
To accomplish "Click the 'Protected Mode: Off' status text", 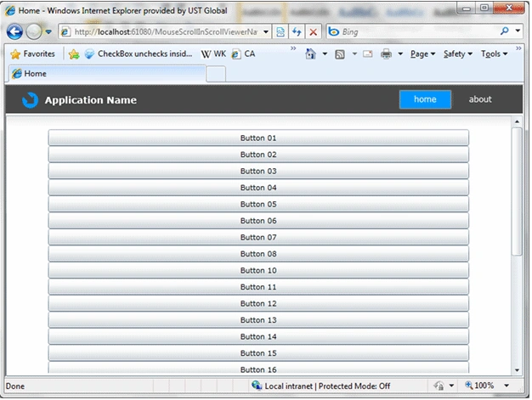I will point(354,386).
